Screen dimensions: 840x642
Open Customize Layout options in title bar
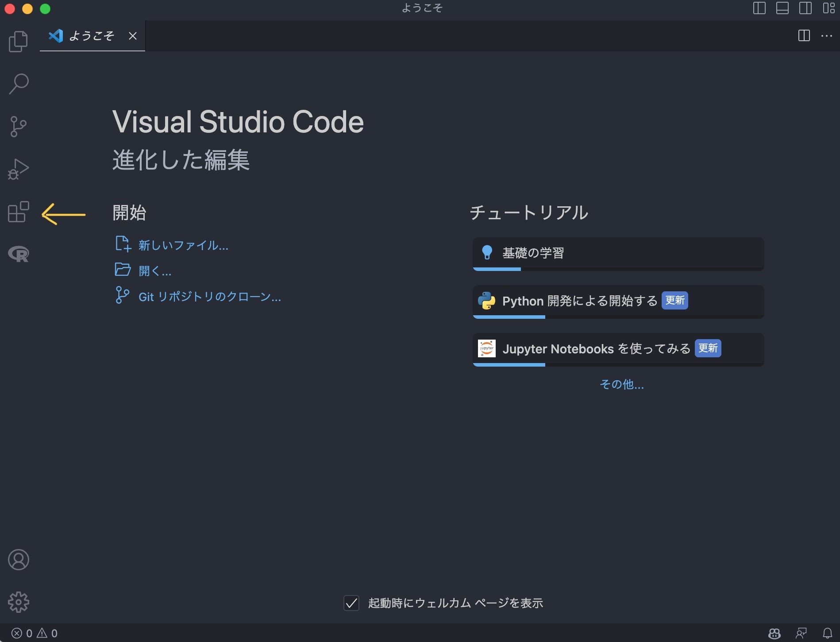tap(828, 8)
